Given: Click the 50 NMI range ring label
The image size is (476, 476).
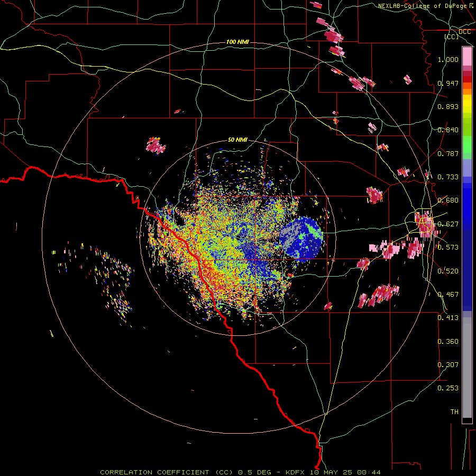Looking at the screenshot, I should [237, 140].
